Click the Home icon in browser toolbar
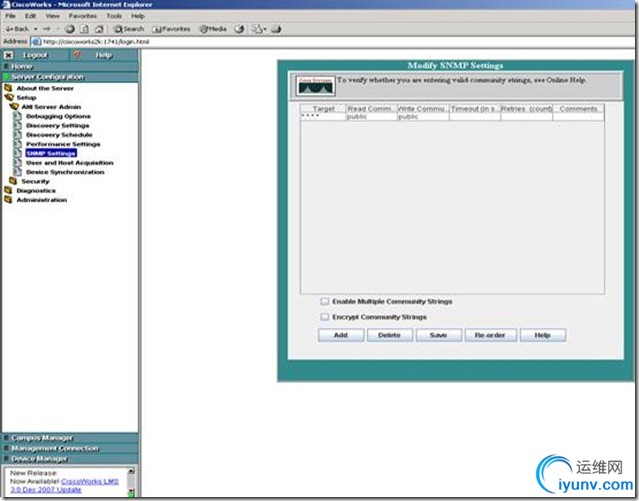639x501 pixels. pos(99,29)
